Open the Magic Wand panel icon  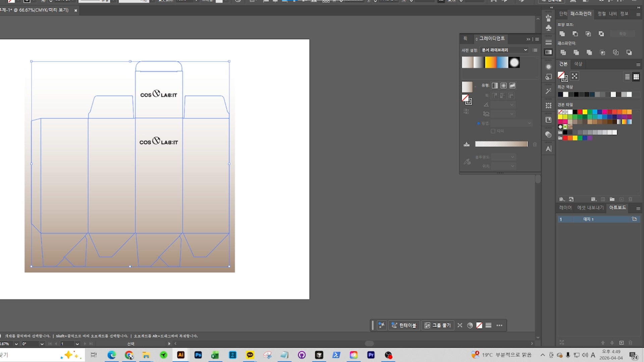tap(548, 91)
